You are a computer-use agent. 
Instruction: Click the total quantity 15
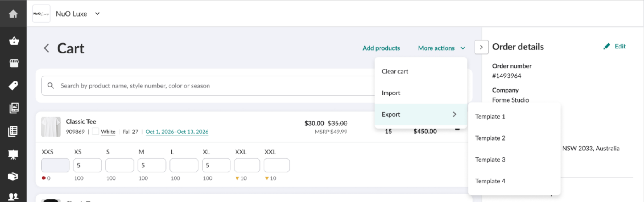[388, 131]
